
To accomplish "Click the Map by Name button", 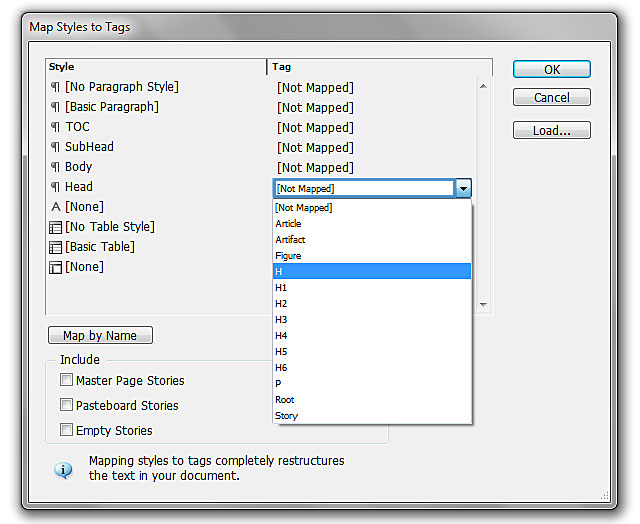I will click(x=100, y=335).
